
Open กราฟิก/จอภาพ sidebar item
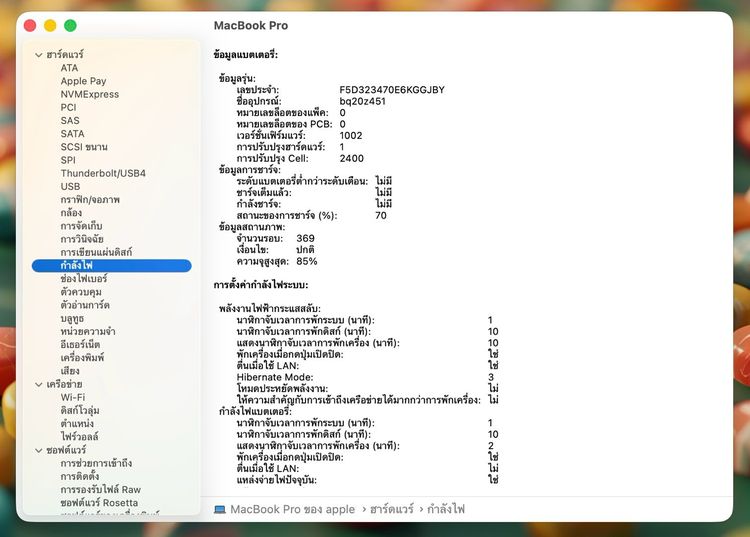pyautogui.click(x=90, y=199)
